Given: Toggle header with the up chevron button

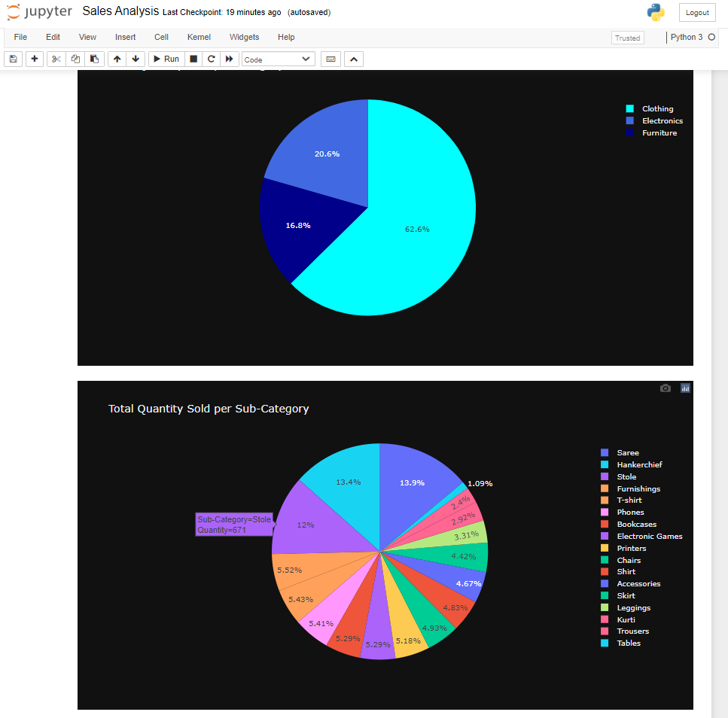Looking at the screenshot, I should click(x=354, y=59).
